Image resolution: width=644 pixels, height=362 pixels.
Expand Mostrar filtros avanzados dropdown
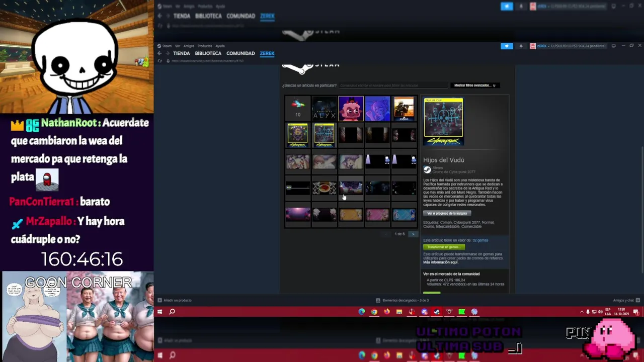click(474, 85)
